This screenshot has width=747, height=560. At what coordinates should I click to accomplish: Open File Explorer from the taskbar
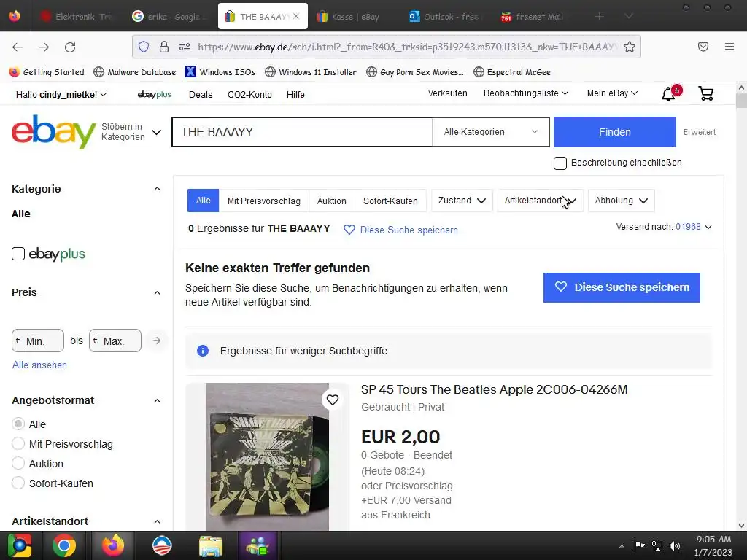point(211,545)
